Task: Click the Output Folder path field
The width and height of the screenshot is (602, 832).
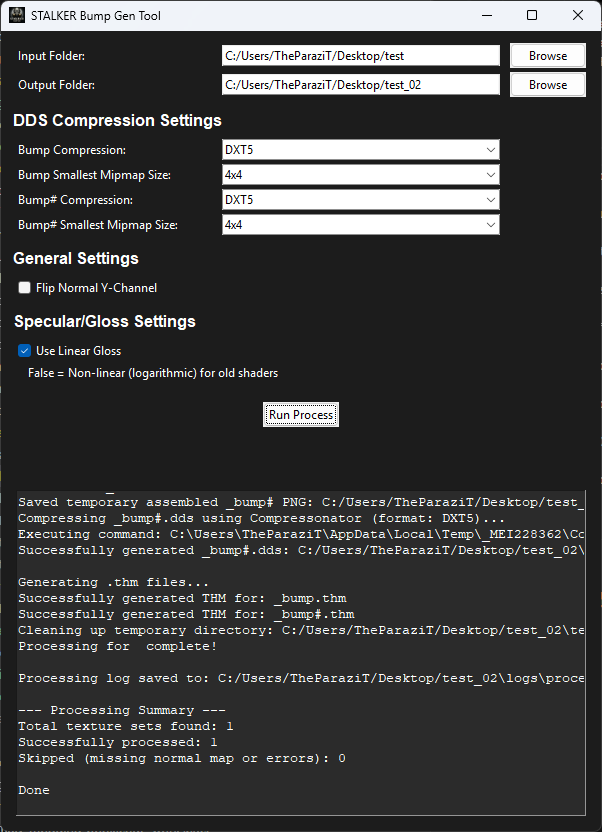Action: click(360, 85)
